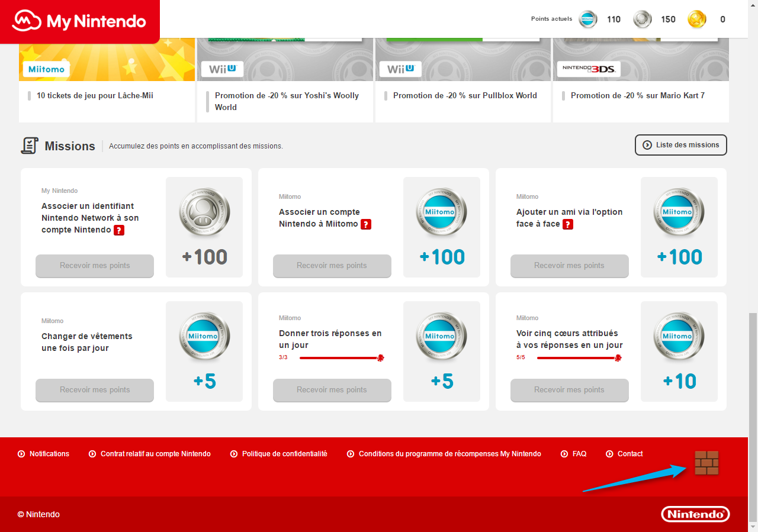
Task: Click the Miitomo coin icon in header
Action: 588,20
